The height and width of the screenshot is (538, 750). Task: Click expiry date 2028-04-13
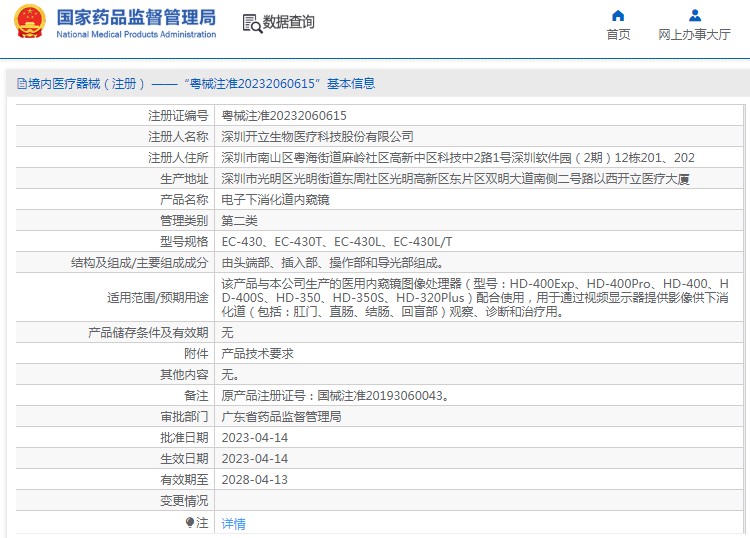[254, 480]
